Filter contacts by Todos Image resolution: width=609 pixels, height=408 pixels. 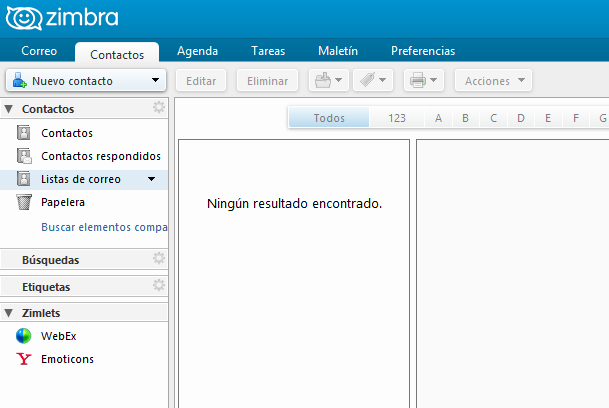[329, 118]
